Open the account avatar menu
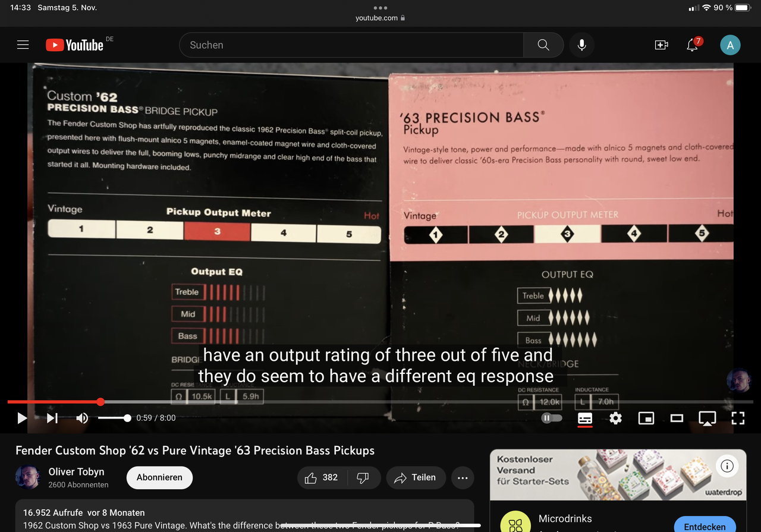The image size is (761, 532). coord(730,45)
